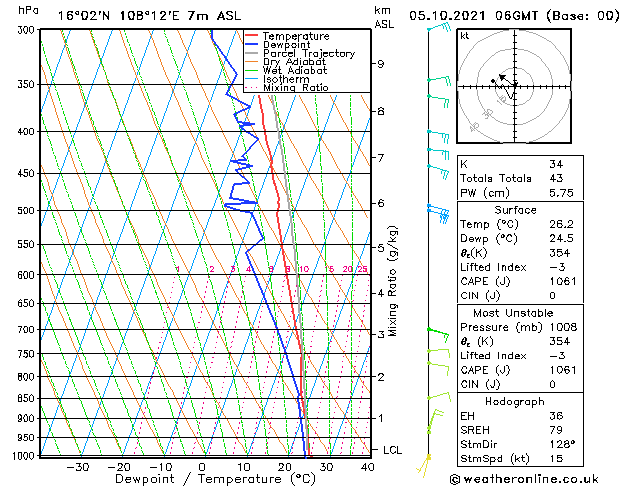Click the Pressure (mb) value 1008

pos(563,327)
